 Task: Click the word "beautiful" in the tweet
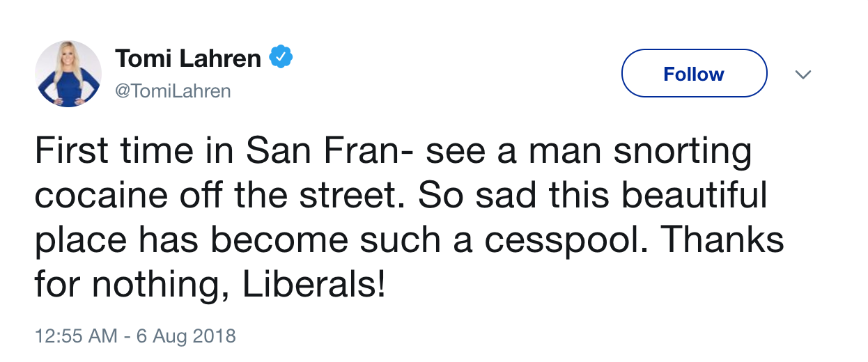tap(694, 197)
